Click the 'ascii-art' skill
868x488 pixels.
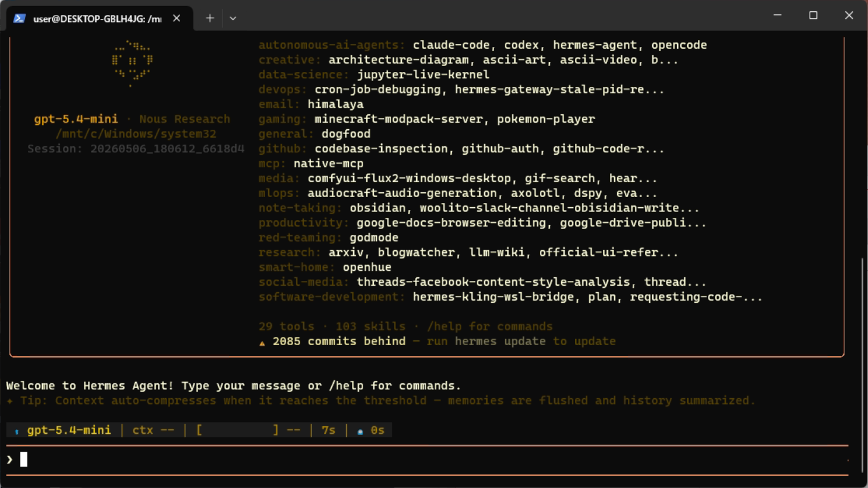pos(514,60)
